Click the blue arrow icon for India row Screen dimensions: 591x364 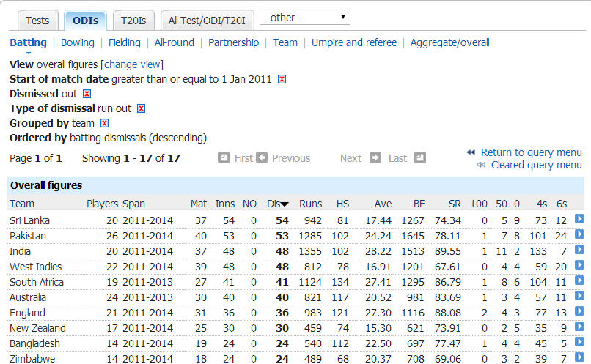click(x=579, y=250)
